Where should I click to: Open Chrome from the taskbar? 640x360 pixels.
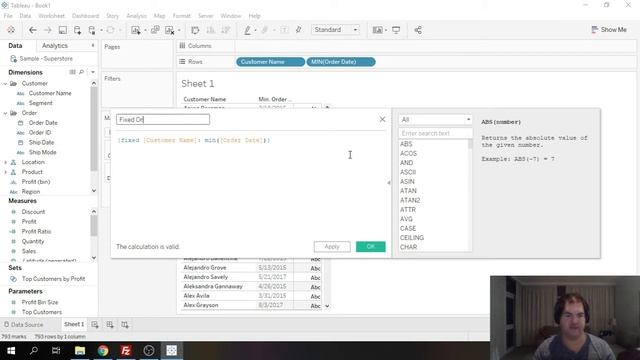[x=103, y=351]
